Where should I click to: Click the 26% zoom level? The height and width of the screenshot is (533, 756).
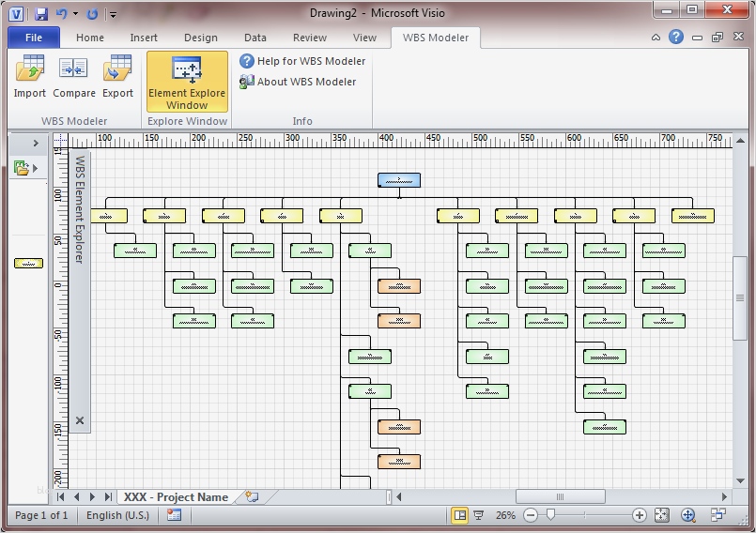pyautogui.click(x=505, y=515)
